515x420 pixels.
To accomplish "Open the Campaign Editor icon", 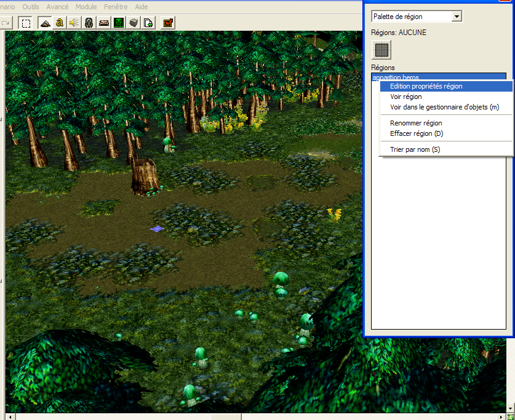I will (x=103, y=23).
